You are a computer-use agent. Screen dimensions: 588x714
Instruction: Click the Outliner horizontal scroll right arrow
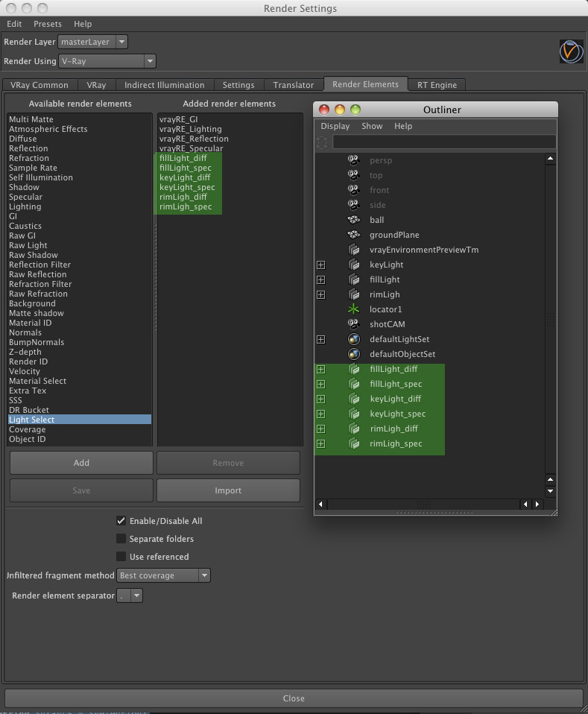(537, 504)
